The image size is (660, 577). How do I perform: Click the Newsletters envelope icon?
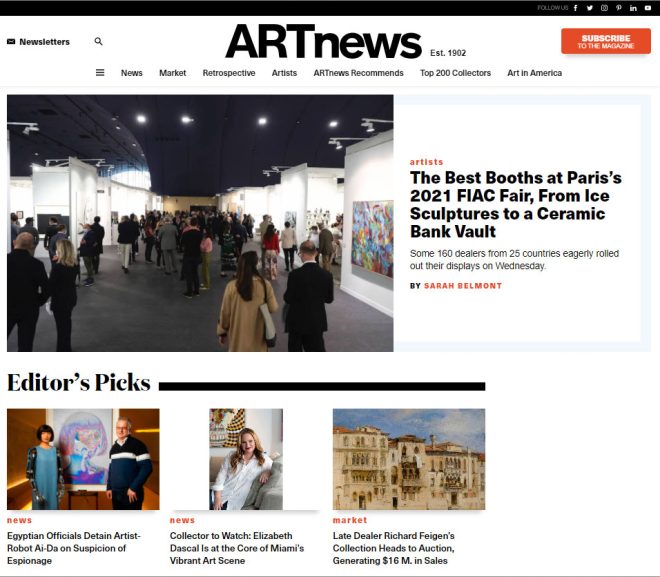coord(11,42)
